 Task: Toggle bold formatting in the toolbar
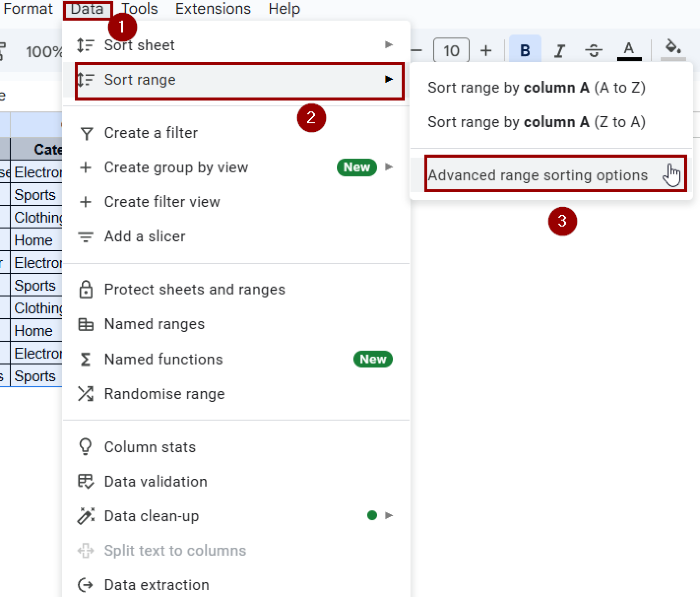tap(525, 50)
